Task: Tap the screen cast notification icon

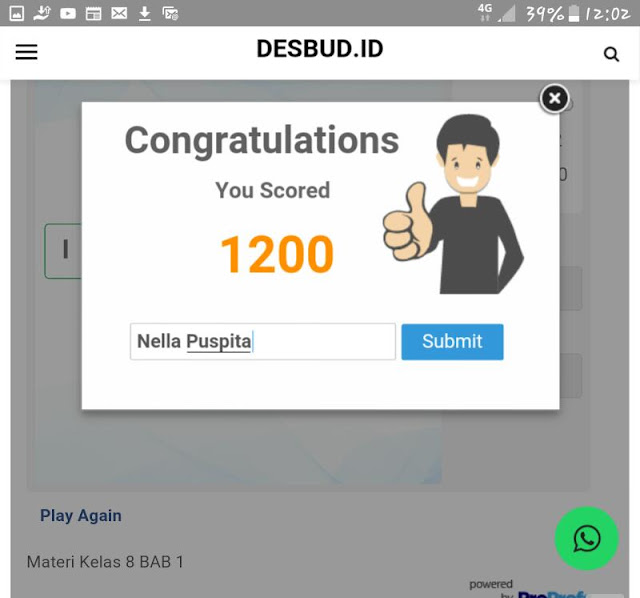Action: click(170, 14)
